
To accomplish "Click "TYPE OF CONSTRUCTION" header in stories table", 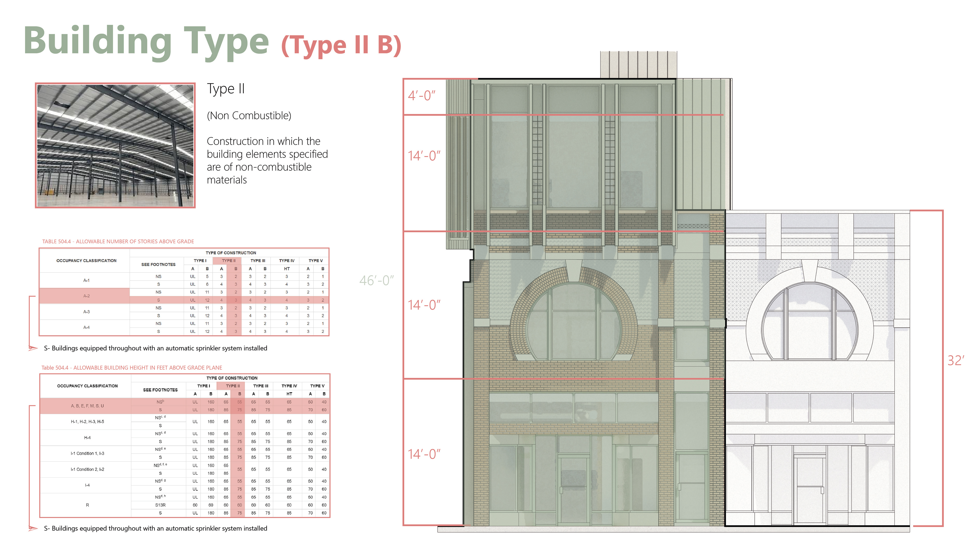I will coord(231,253).
